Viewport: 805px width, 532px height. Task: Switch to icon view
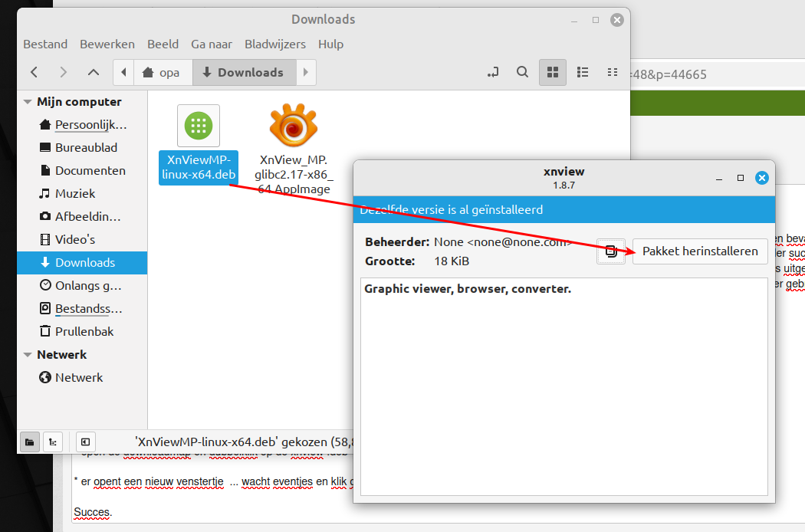tap(553, 72)
